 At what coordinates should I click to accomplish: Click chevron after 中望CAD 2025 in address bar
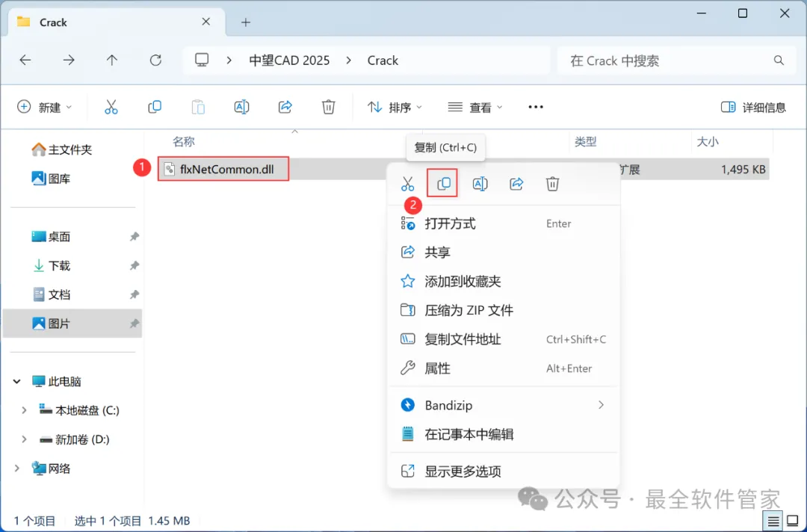pyautogui.click(x=348, y=61)
